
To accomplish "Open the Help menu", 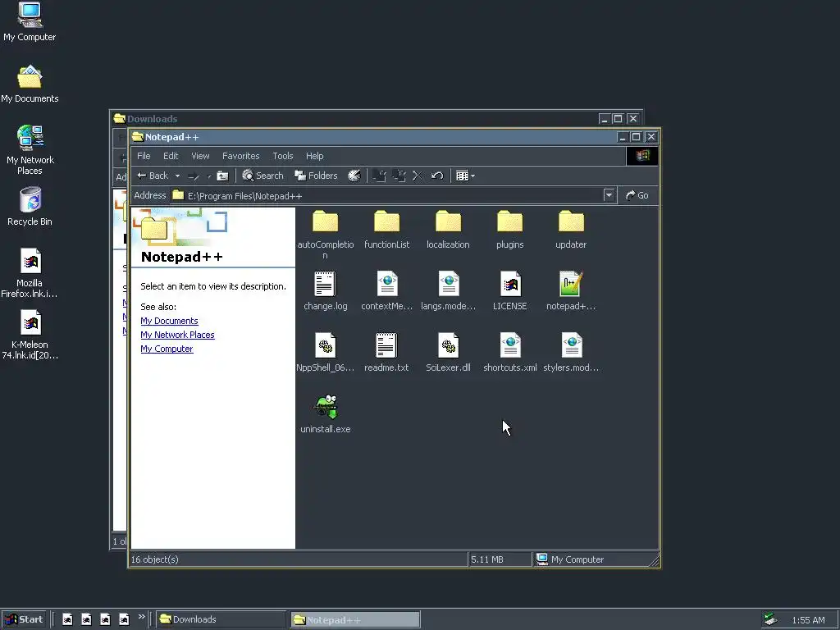I will 314,156.
